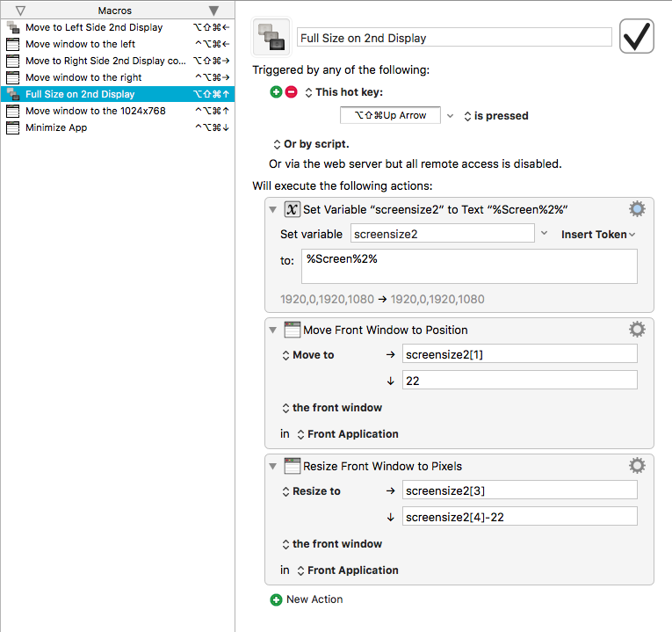
Task: Select the 'Minimize App' macro in list
Action: click(x=118, y=127)
